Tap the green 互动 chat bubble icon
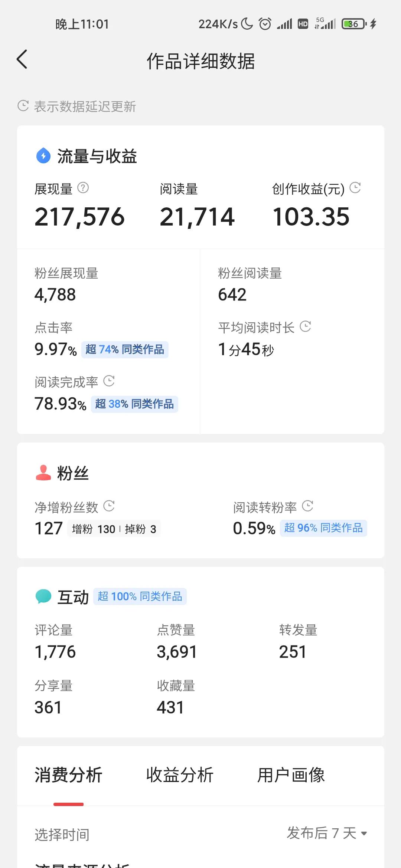401x868 pixels. tap(43, 596)
